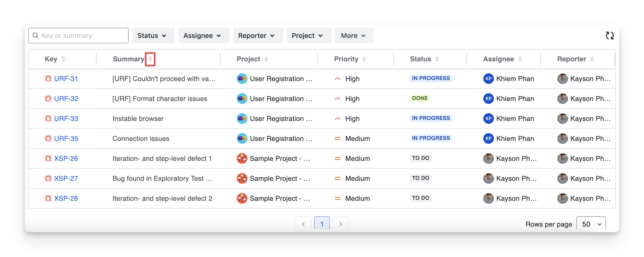The height and width of the screenshot is (257, 644).
Task: Click the Sample Project icon in XSP-26 row
Action: pyautogui.click(x=242, y=159)
